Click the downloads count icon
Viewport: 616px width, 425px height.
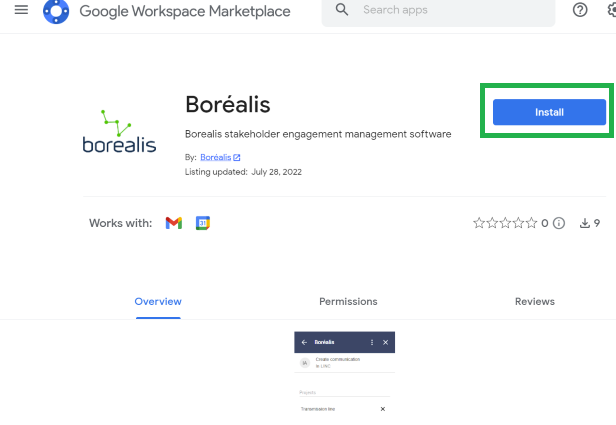pyautogui.click(x=585, y=224)
